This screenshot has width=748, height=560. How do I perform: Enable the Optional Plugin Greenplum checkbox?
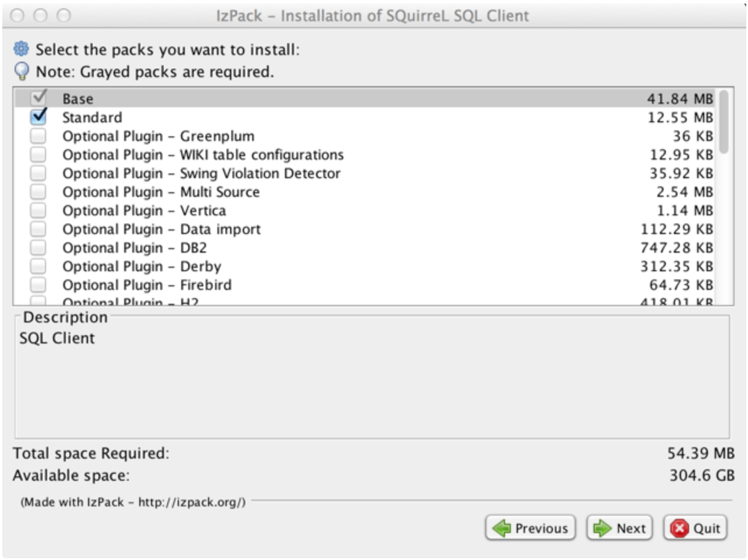coord(38,136)
